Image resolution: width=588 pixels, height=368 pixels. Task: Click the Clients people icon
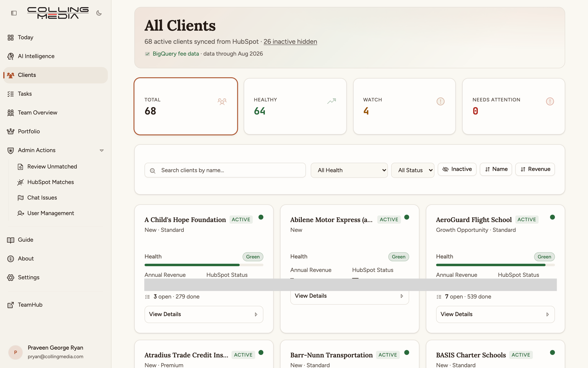pyautogui.click(x=11, y=75)
